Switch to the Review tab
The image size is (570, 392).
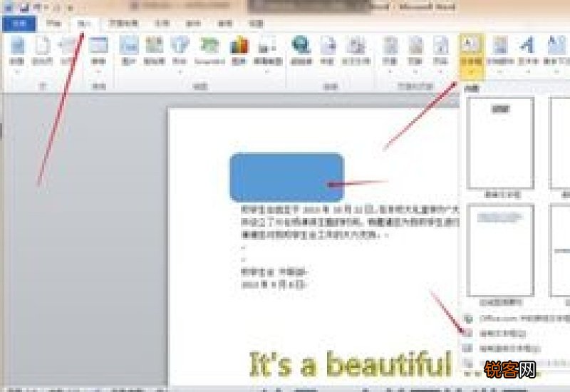224,24
